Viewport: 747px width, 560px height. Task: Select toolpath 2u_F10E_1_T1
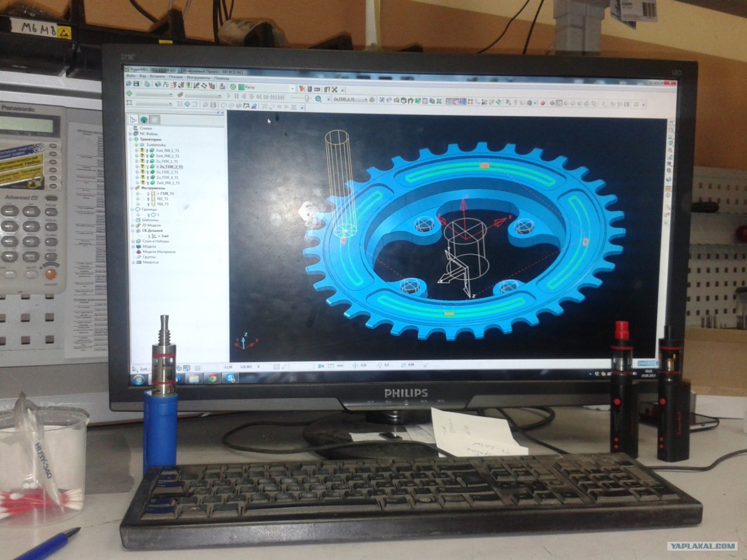(x=167, y=161)
